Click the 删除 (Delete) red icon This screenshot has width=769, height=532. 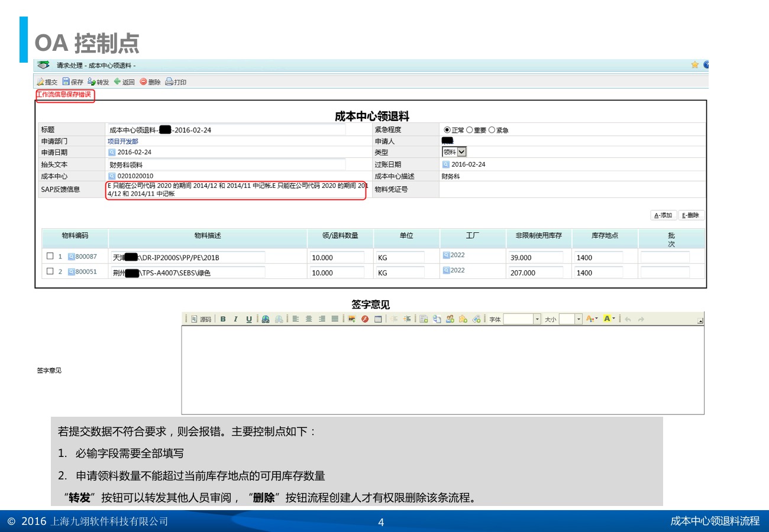[144, 82]
